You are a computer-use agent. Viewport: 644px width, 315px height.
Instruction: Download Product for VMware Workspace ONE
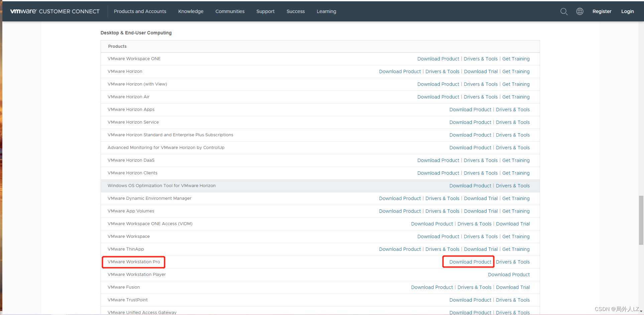[x=438, y=59]
